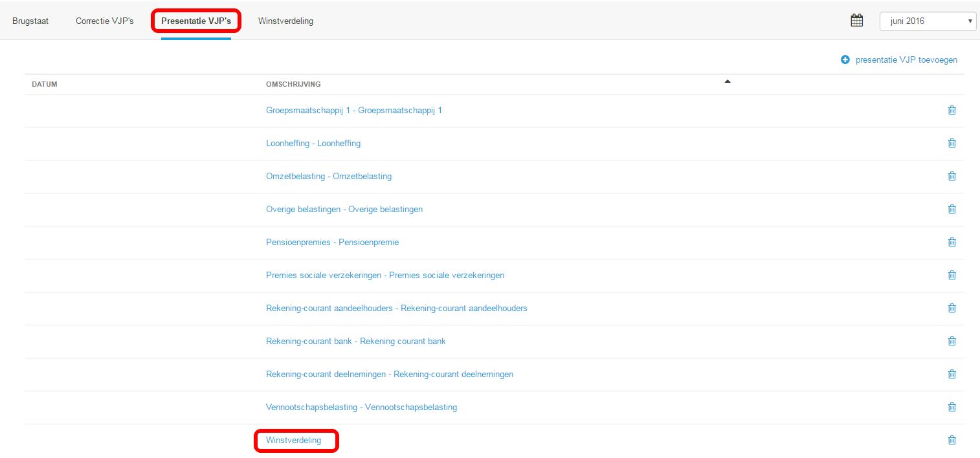Remove Premies sociale verzekeringen with trash icon
Image resolution: width=980 pixels, height=458 pixels.
pos(952,275)
